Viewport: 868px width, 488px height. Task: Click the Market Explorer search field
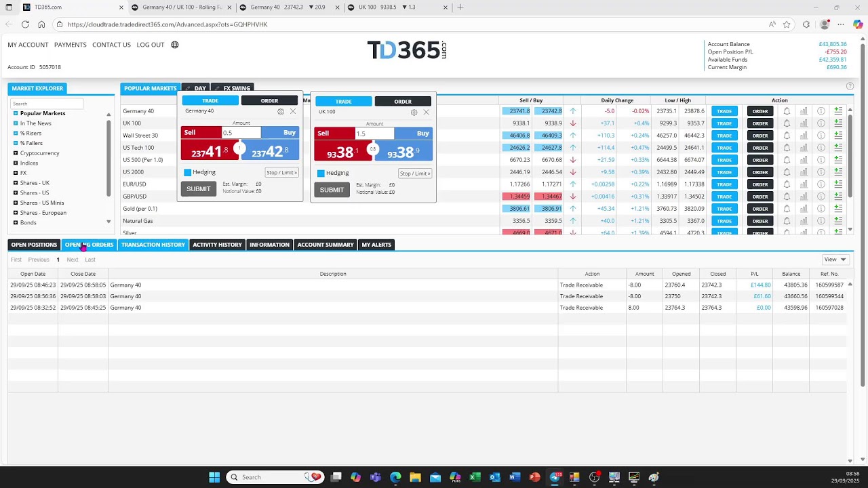(47, 104)
